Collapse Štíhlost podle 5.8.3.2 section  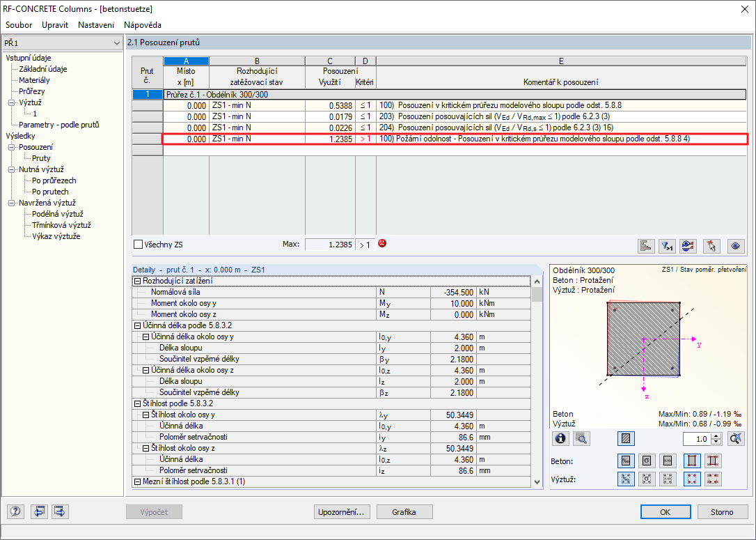(137, 403)
